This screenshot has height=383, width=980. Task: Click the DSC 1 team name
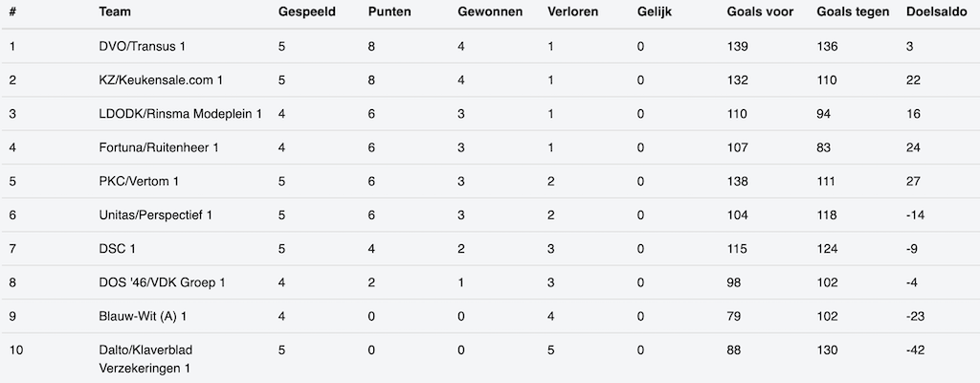117,249
